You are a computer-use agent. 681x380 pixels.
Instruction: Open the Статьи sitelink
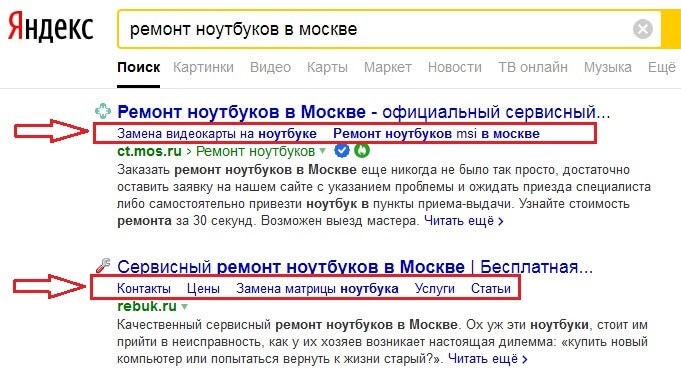point(491,288)
